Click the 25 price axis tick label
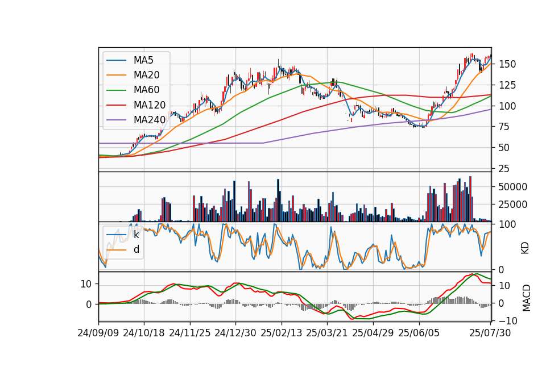 [x=504, y=169]
